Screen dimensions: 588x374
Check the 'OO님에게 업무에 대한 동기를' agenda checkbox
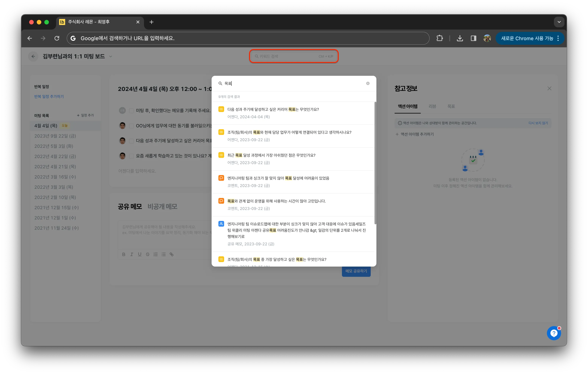[131, 126]
